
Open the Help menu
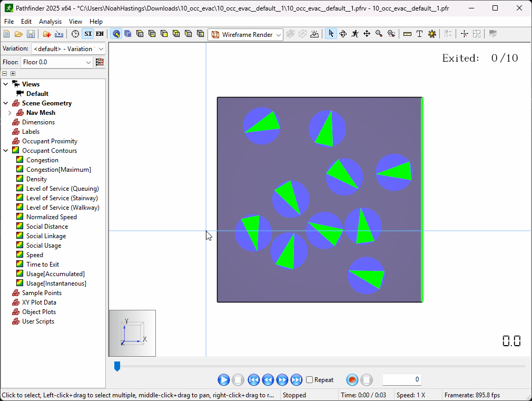coord(96,22)
